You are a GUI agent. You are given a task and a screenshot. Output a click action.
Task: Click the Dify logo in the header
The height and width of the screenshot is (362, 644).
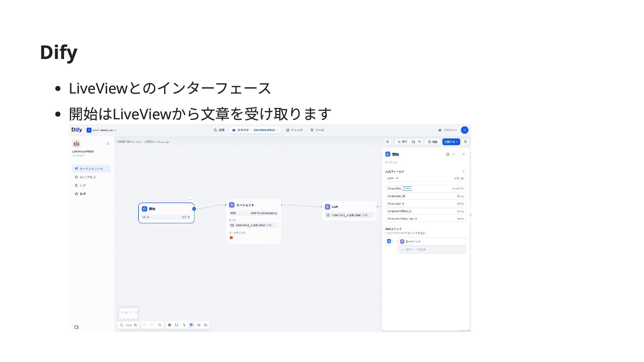tap(76, 130)
